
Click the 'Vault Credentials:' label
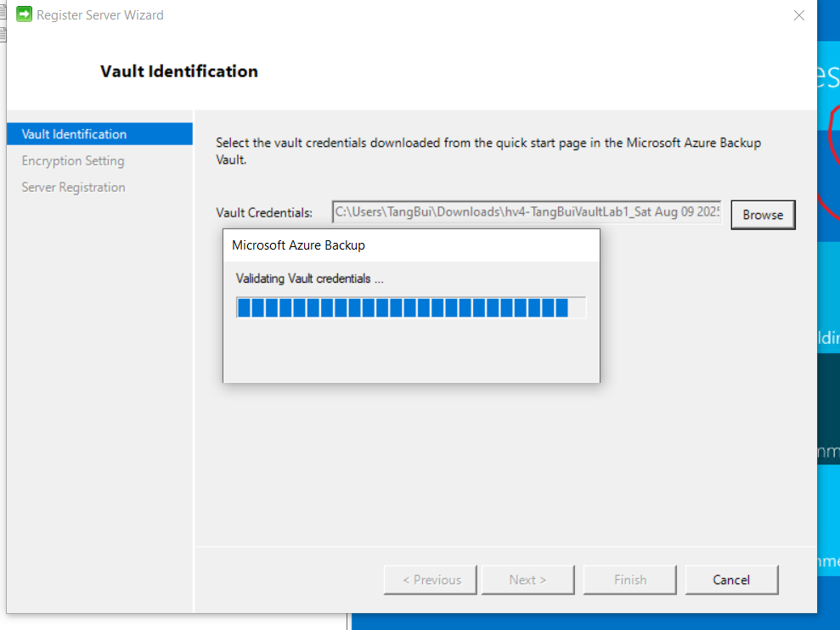pos(264,212)
